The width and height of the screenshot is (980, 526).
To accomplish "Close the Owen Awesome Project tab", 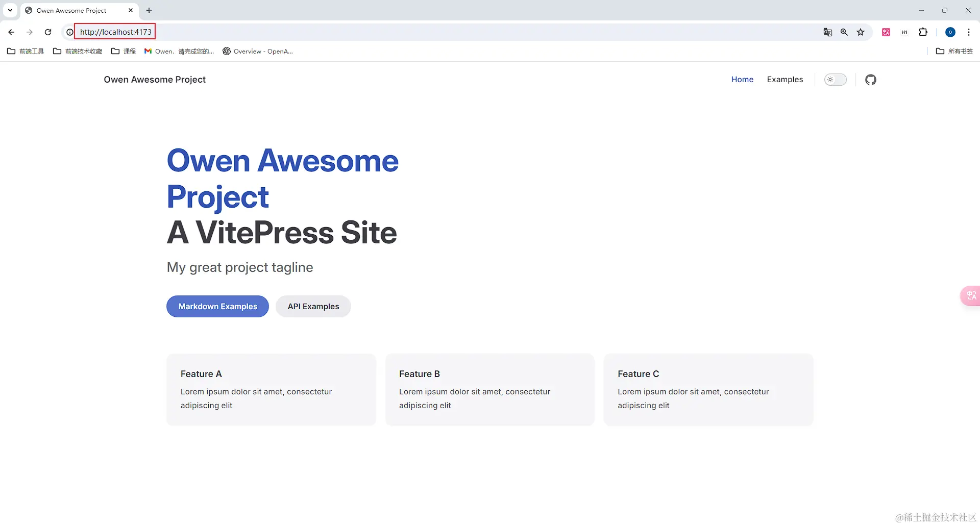I will [x=131, y=10].
